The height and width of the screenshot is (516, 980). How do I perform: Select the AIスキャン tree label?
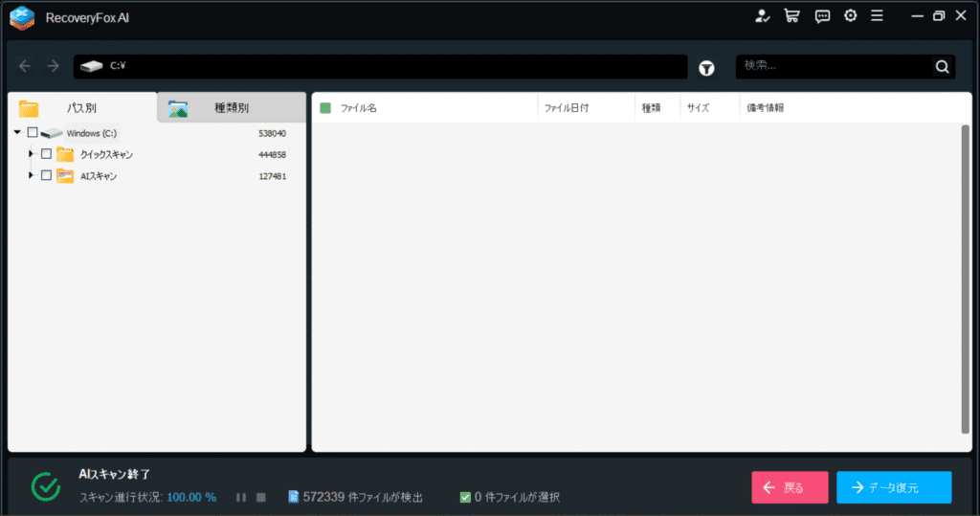(x=99, y=176)
